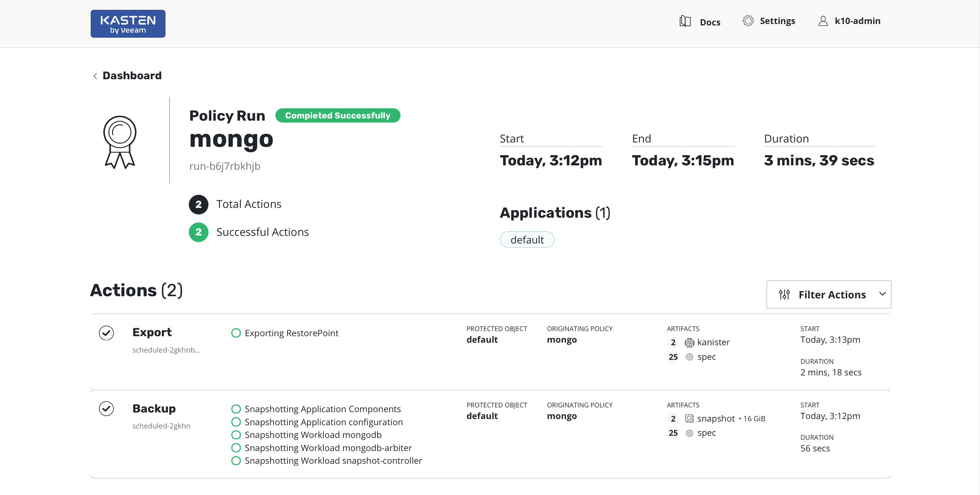Open the Docs menu item

710,23
